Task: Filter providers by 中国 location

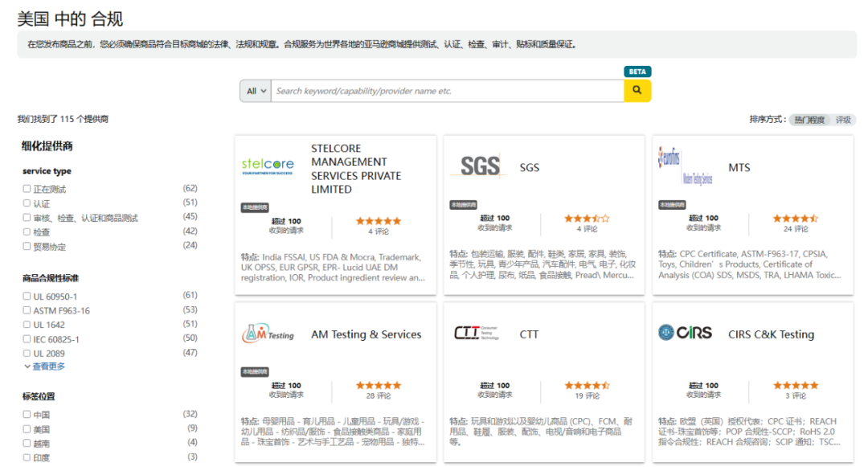Action: pos(27,414)
